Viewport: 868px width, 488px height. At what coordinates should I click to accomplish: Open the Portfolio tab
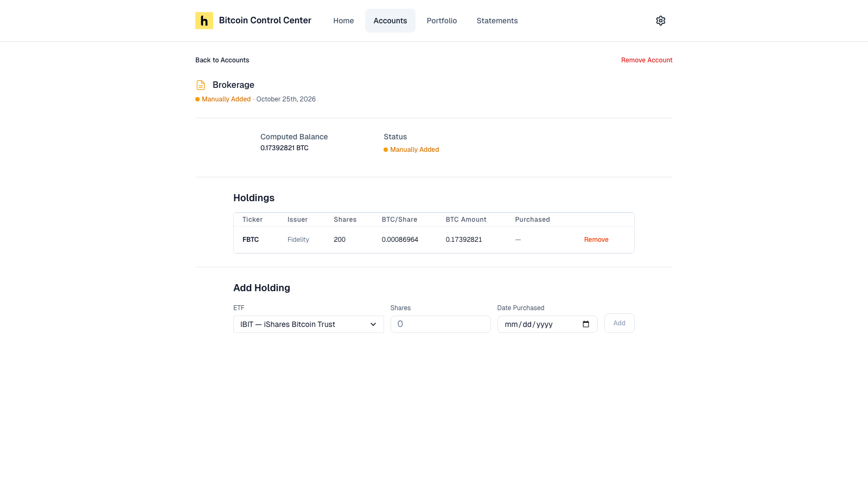pyautogui.click(x=442, y=21)
